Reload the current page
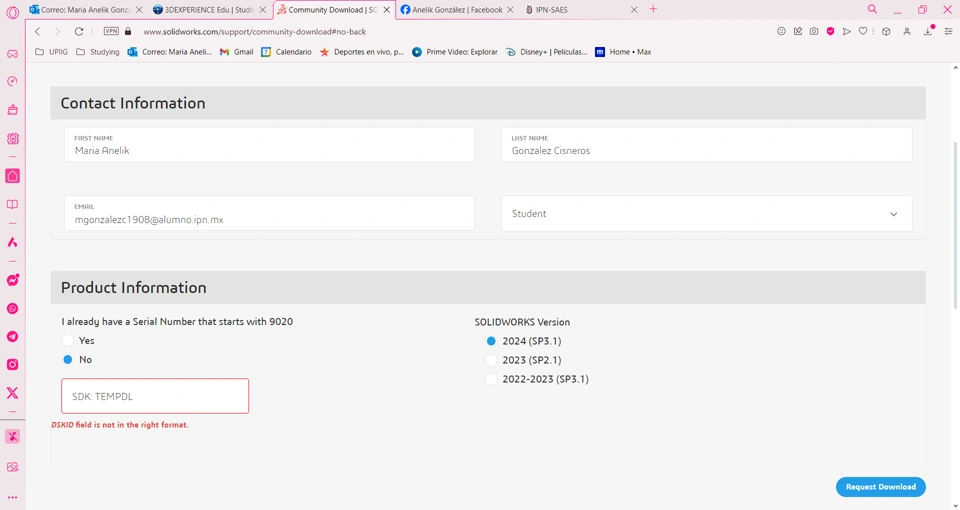960x510 pixels. tap(78, 31)
